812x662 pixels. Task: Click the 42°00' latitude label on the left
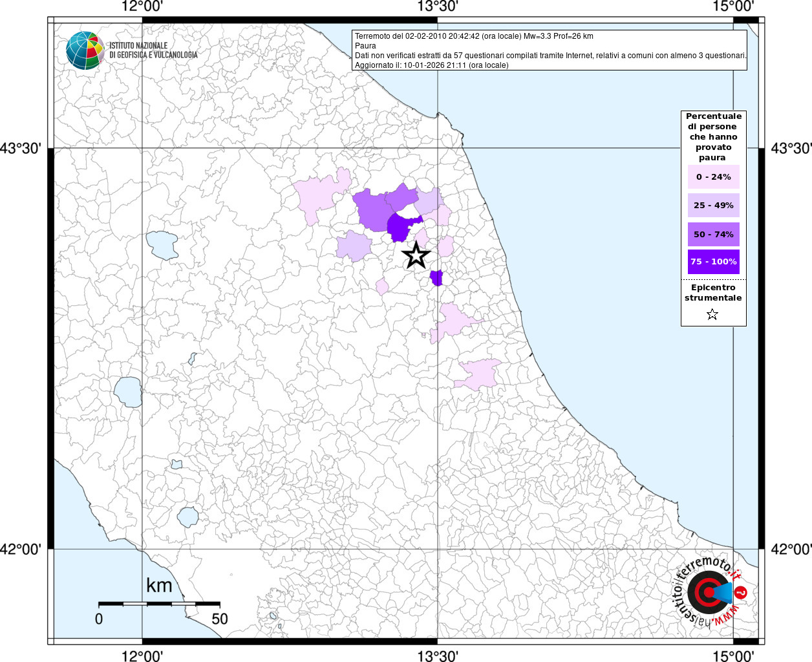point(21,550)
